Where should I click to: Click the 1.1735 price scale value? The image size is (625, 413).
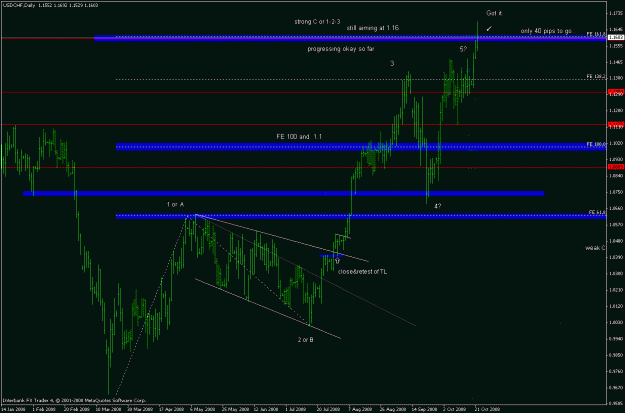tap(615, 14)
